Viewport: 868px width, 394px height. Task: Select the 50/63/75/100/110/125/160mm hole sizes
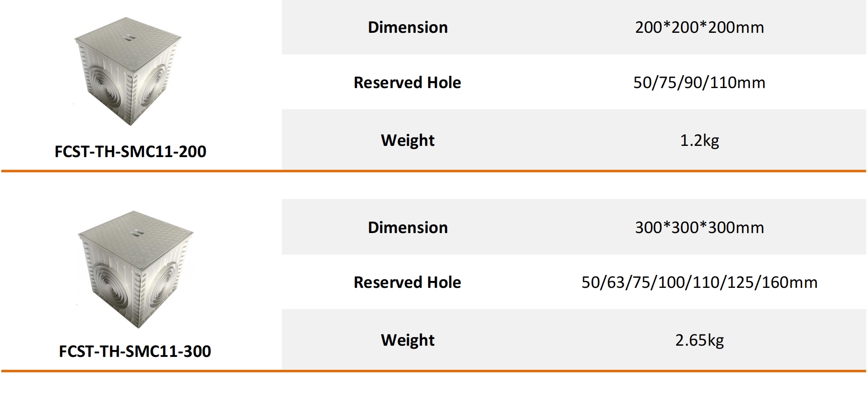pos(699,282)
